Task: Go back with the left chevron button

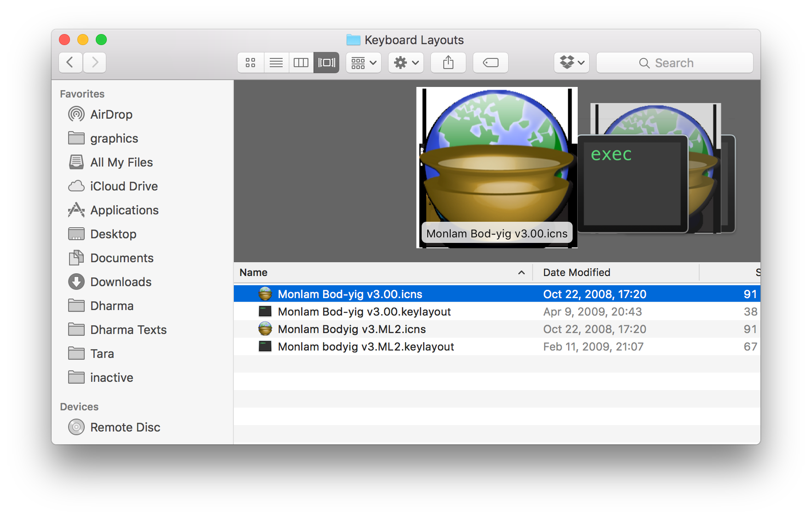Action: 70,63
